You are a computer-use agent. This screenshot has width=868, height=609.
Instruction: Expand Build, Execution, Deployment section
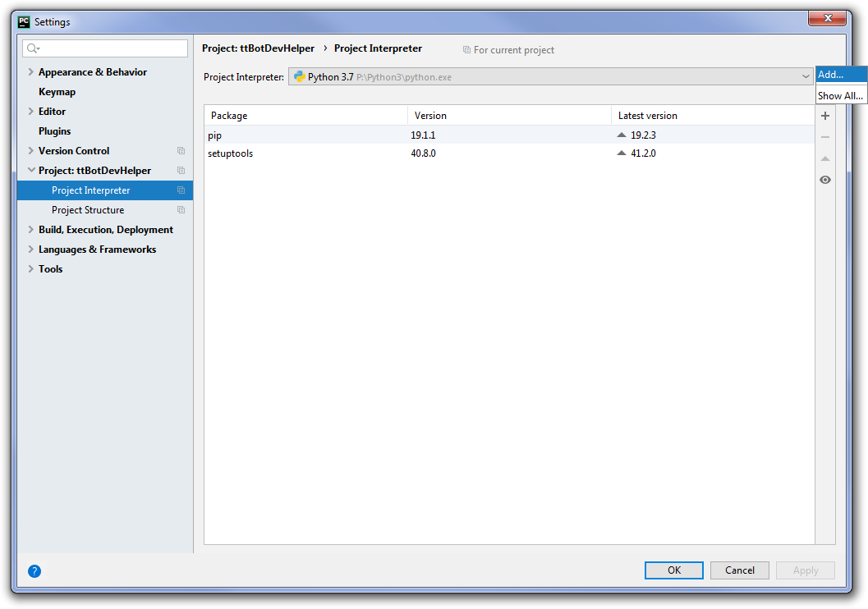31,230
